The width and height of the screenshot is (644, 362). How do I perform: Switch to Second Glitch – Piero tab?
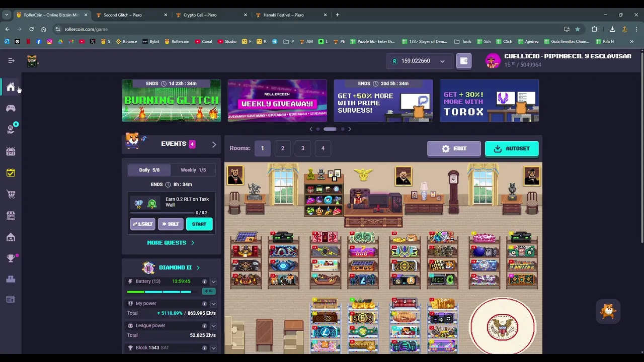131,15
